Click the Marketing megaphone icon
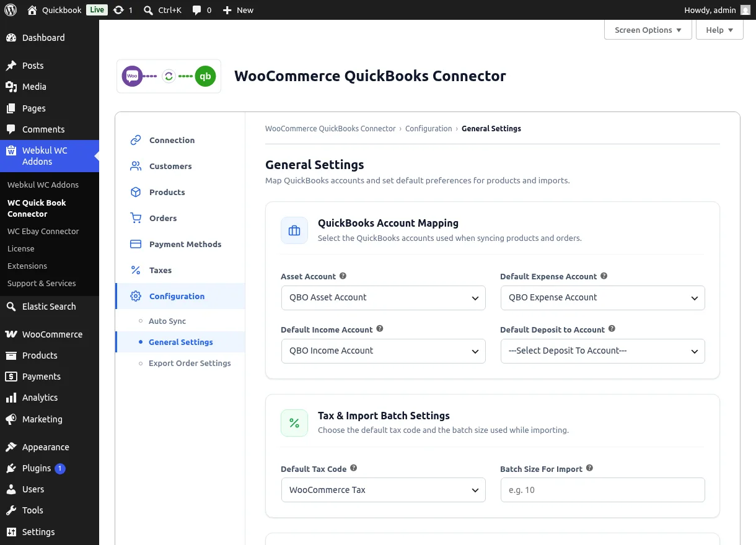Image resolution: width=756 pixels, height=545 pixels. (11, 419)
